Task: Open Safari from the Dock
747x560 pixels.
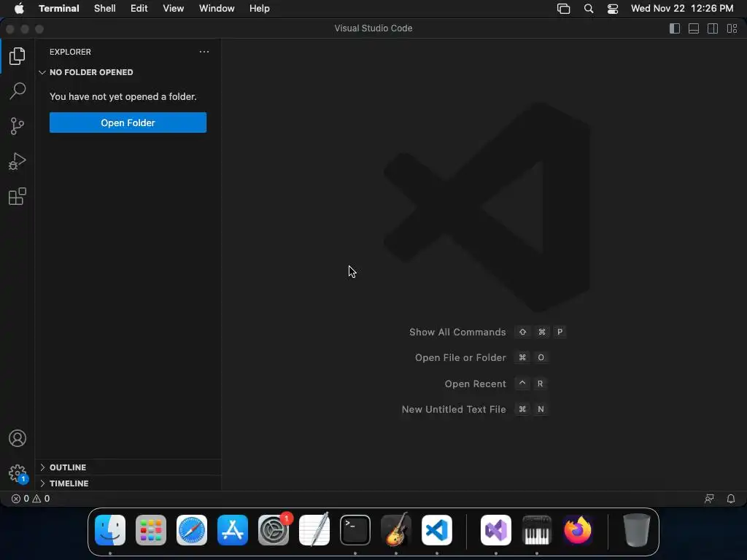Action: click(x=192, y=530)
